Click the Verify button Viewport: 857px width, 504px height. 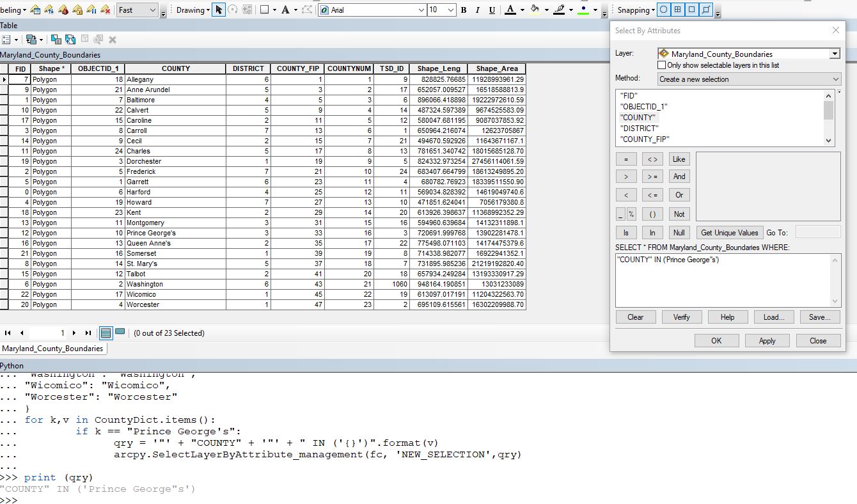pos(681,317)
